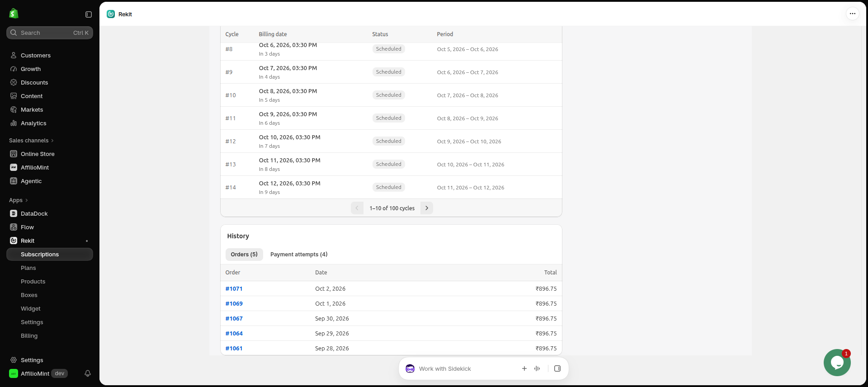Open the Sidekick side panel icon
868x387 pixels.
point(557,368)
